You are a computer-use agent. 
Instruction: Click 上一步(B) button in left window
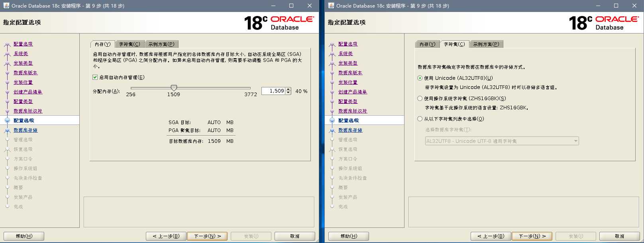pos(166,236)
